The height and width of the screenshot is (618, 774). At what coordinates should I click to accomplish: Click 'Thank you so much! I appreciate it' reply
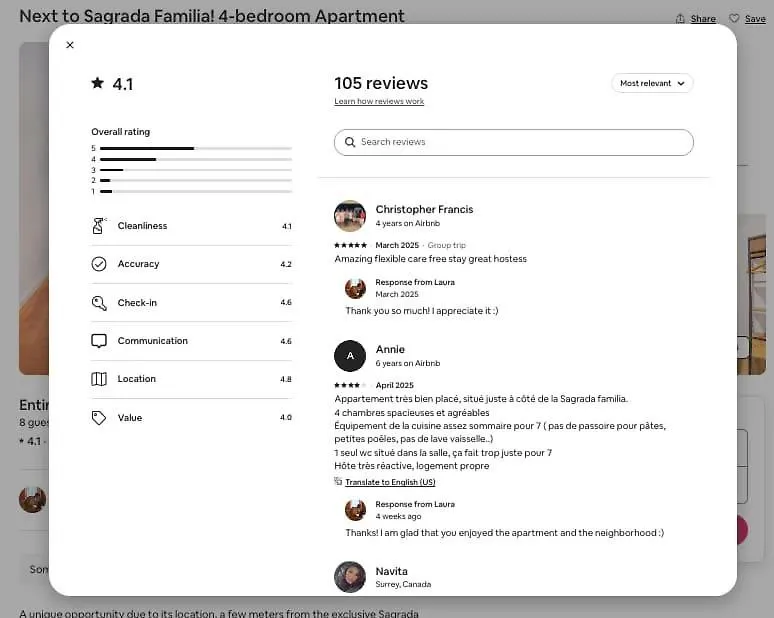click(x=422, y=311)
